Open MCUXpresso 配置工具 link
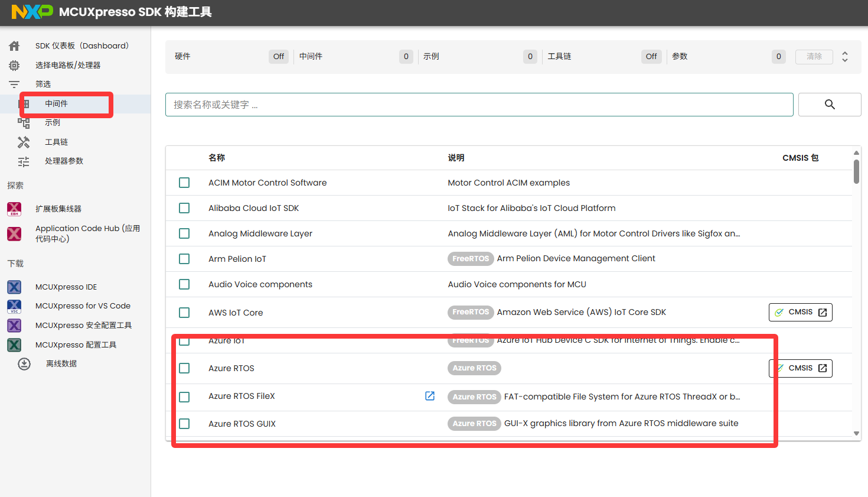The width and height of the screenshot is (868, 497). click(x=76, y=345)
